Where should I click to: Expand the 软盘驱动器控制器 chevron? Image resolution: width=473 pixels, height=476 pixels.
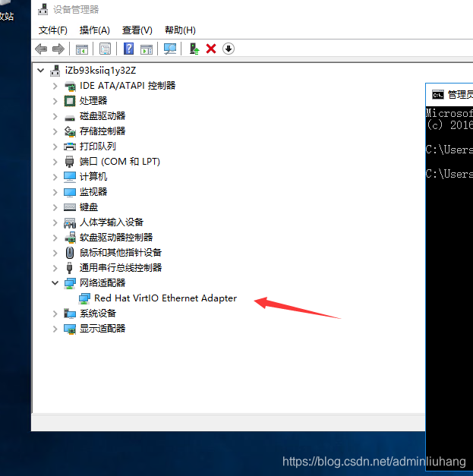click(55, 238)
